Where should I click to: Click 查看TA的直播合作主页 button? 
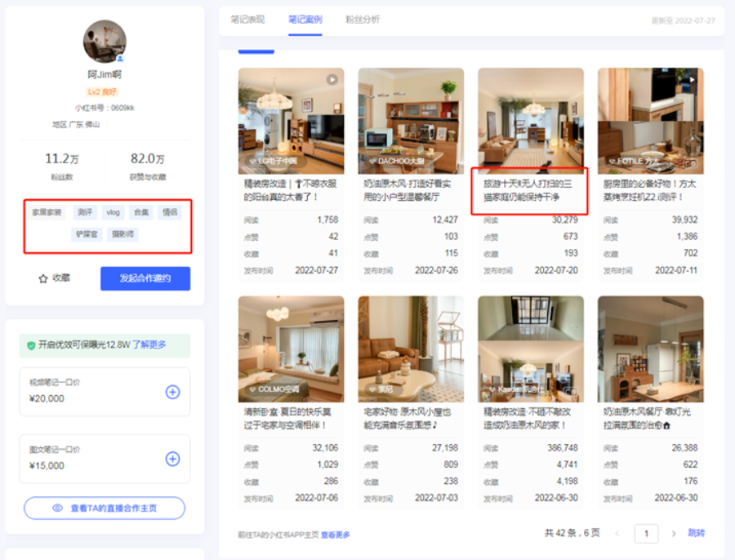[x=105, y=508]
